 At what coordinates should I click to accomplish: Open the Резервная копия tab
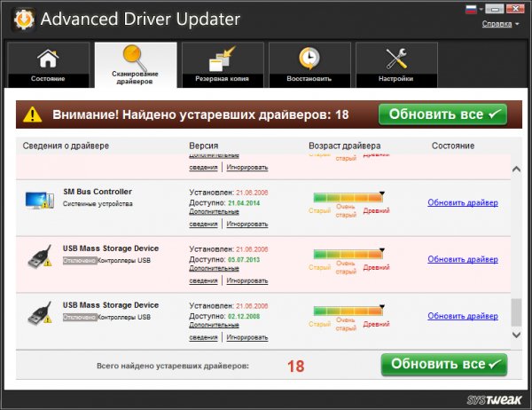[223, 65]
